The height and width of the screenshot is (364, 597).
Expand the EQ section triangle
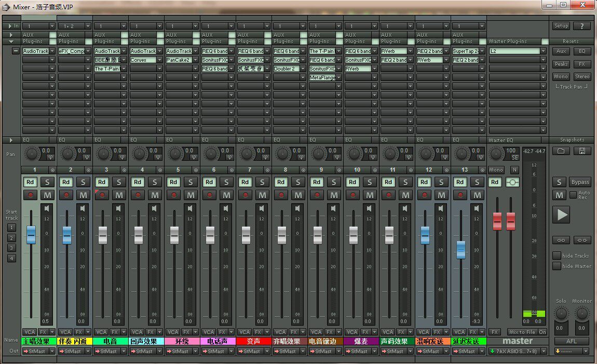pyautogui.click(x=11, y=140)
